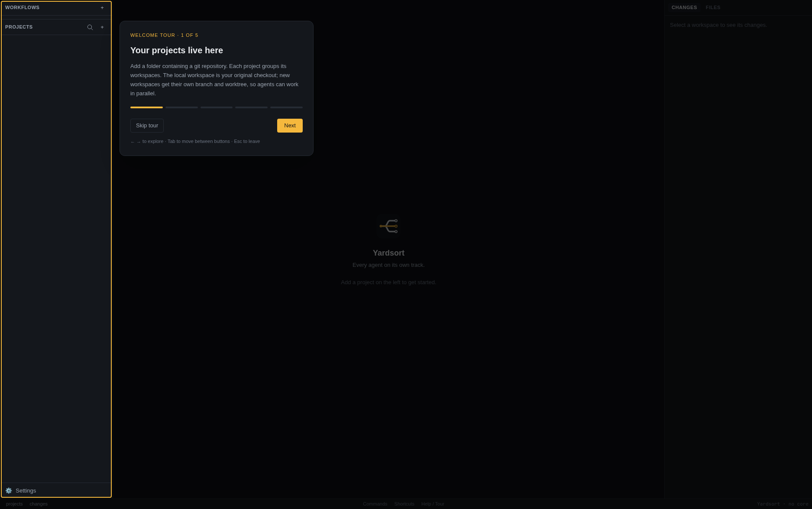Open Help / Tour from the status bar
Image resolution: width=812 pixels, height=509 pixels.
(433, 504)
